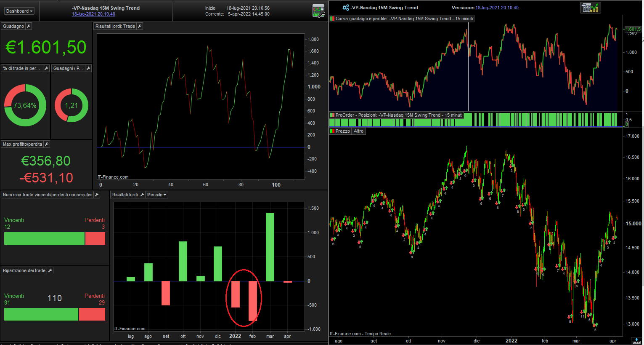Click the 1,21 gain/loss ratio donut chart
This screenshot has width=644, height=345.
(72, 105)
